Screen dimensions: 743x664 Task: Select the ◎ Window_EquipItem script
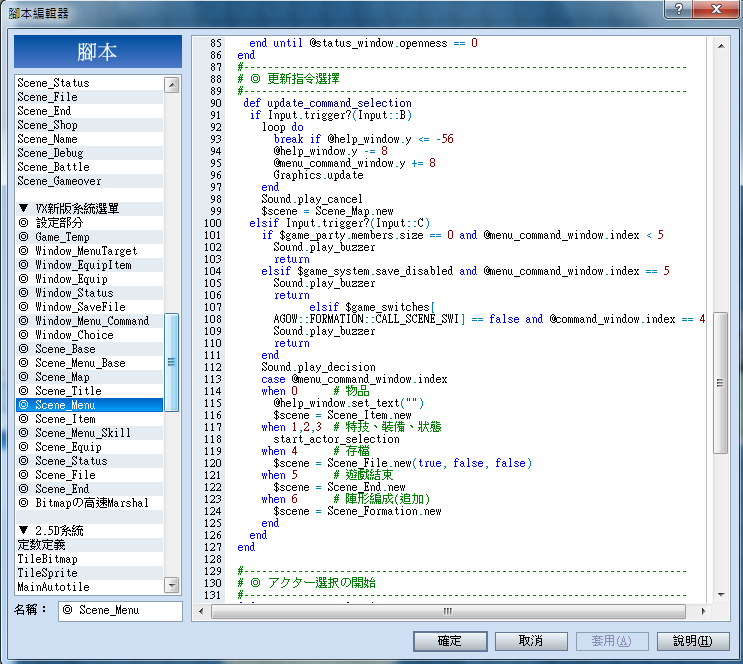(90, 265)
